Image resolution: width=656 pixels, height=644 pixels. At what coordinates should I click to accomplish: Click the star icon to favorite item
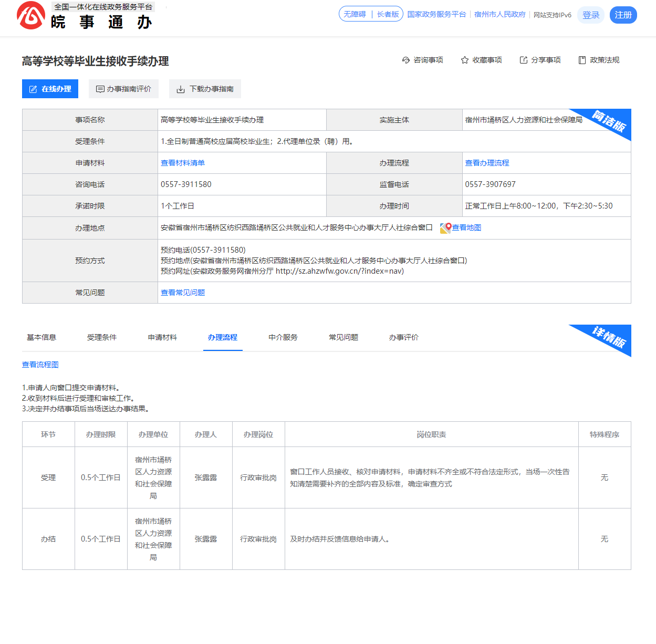pos(464,60)
